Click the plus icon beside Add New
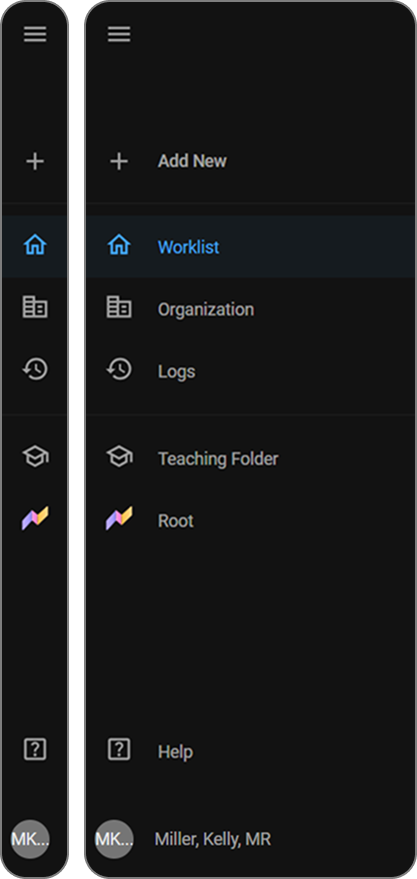 point(119,161)
